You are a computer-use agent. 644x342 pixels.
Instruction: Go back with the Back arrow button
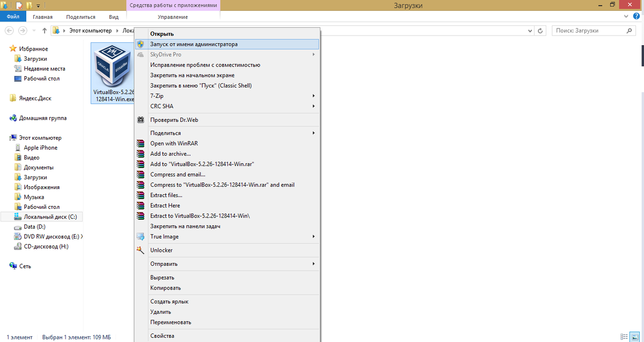point(10,31)
